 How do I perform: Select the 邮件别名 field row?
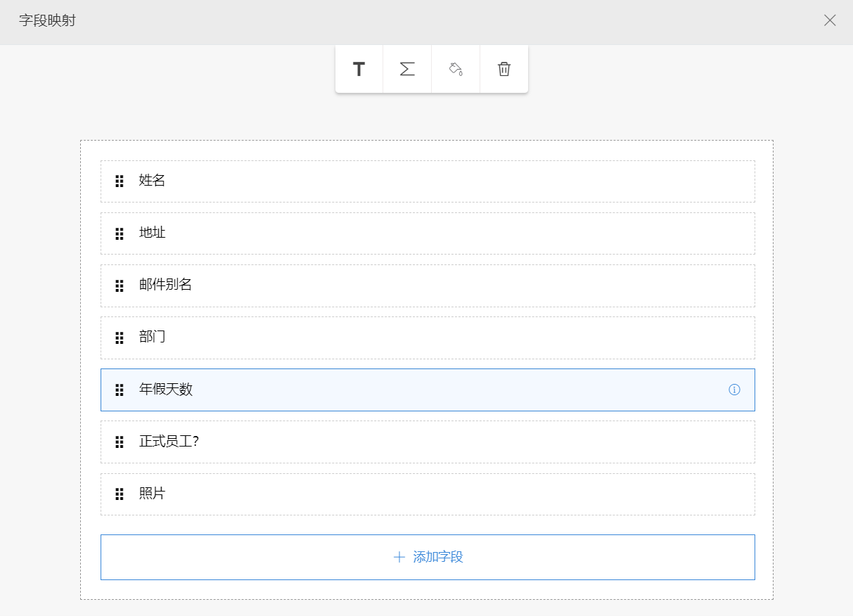(428, 285)
